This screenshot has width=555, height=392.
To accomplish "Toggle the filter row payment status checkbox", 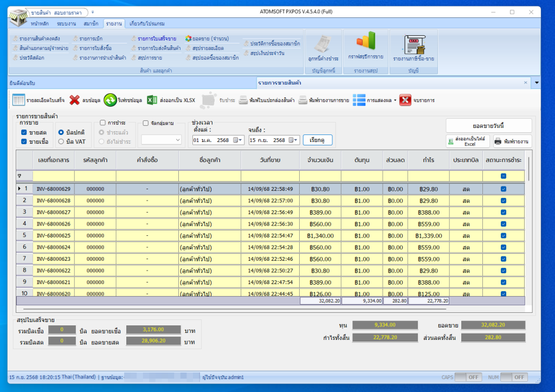I will tap(504, 176).
